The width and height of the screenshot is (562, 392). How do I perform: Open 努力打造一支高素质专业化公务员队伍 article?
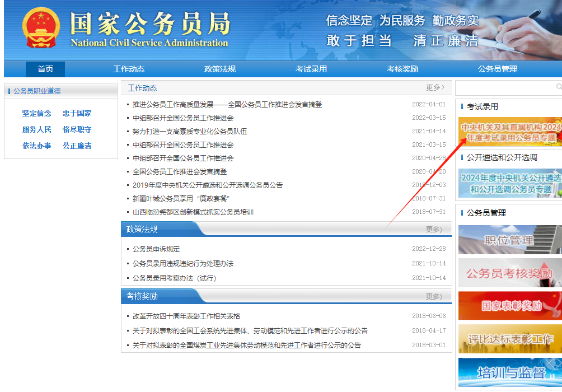[x=190, y=131]
